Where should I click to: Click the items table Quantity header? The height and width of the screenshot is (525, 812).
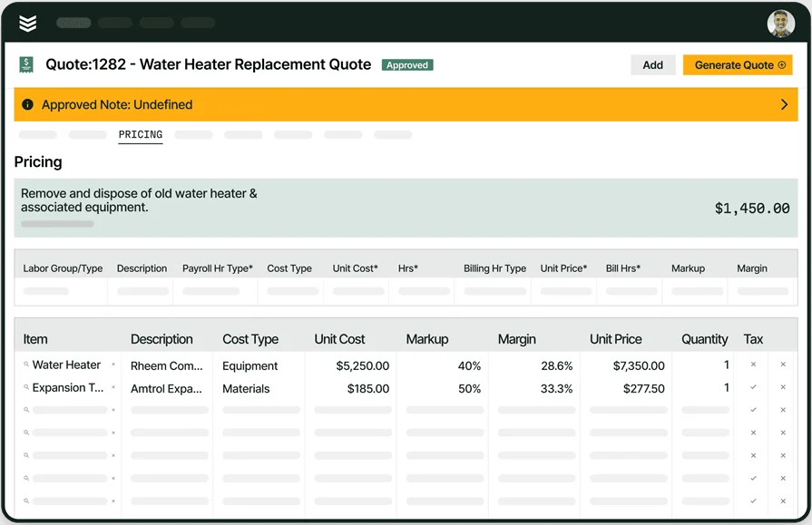point(704,339)
